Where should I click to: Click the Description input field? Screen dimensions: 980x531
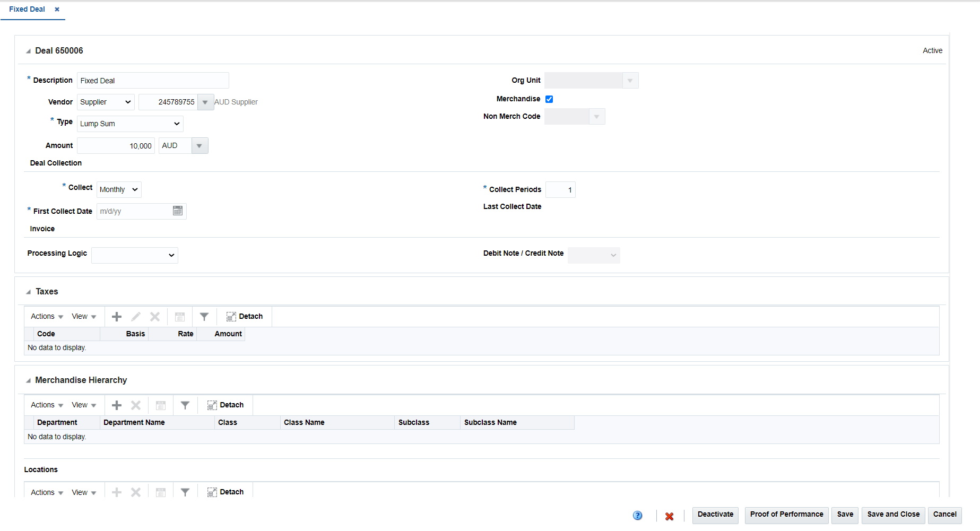[x=153, y=81]
